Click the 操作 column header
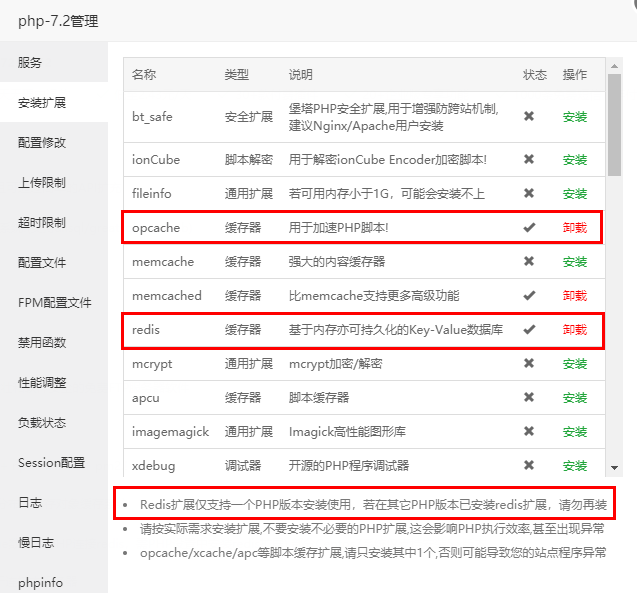Image resolution: width=637 pixels, height=593 pixels. (575, 75)
